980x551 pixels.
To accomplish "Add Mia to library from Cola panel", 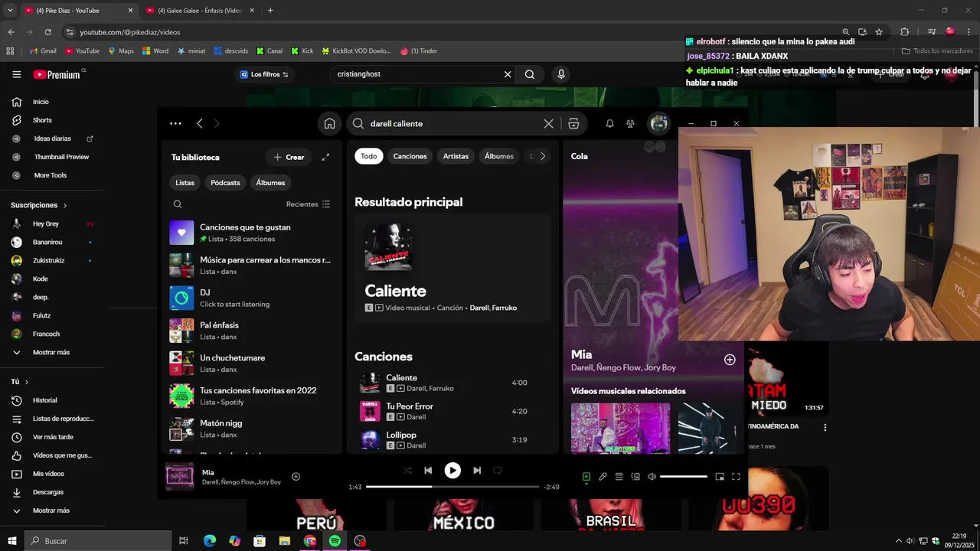I will [730, 360].
